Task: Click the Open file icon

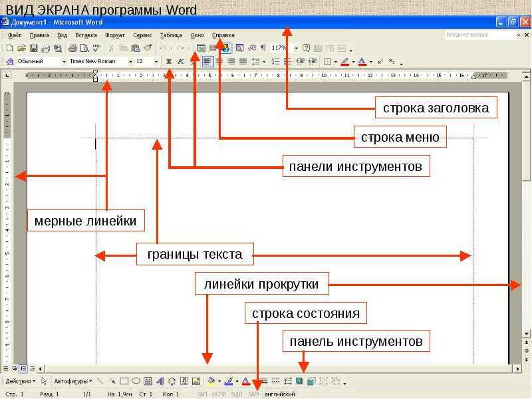Action: [x=21, y=48]
